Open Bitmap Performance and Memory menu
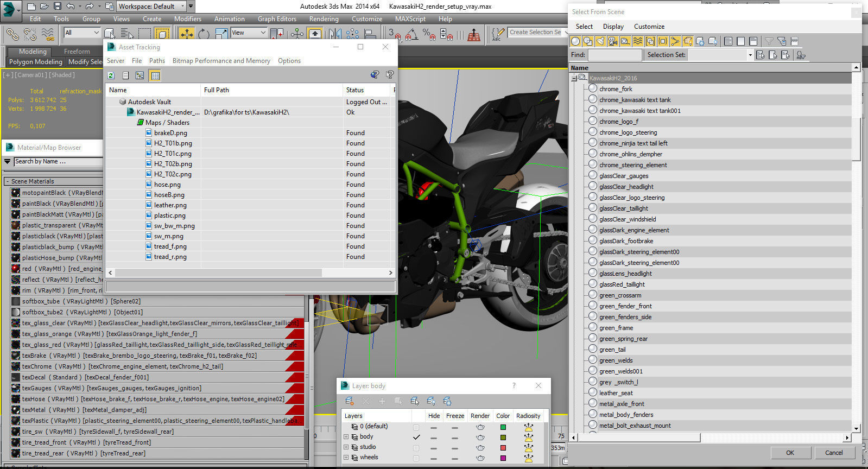Screen dimensions: 868x469 [221, 61]
